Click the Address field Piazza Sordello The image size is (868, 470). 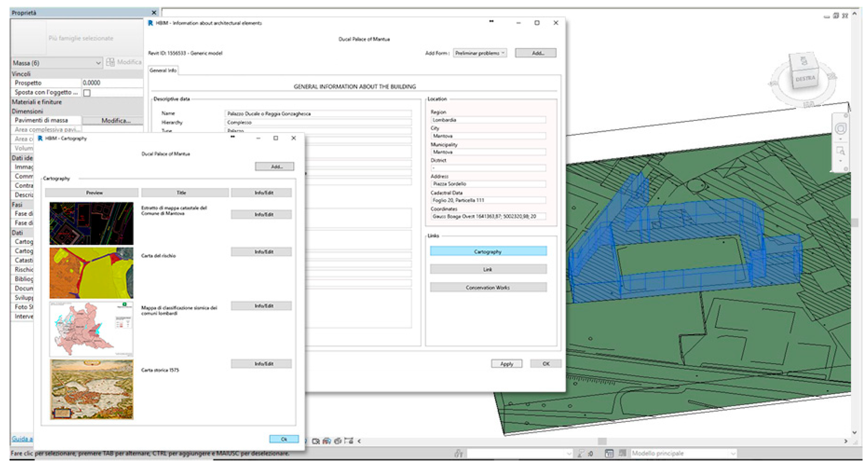[488, 184]
